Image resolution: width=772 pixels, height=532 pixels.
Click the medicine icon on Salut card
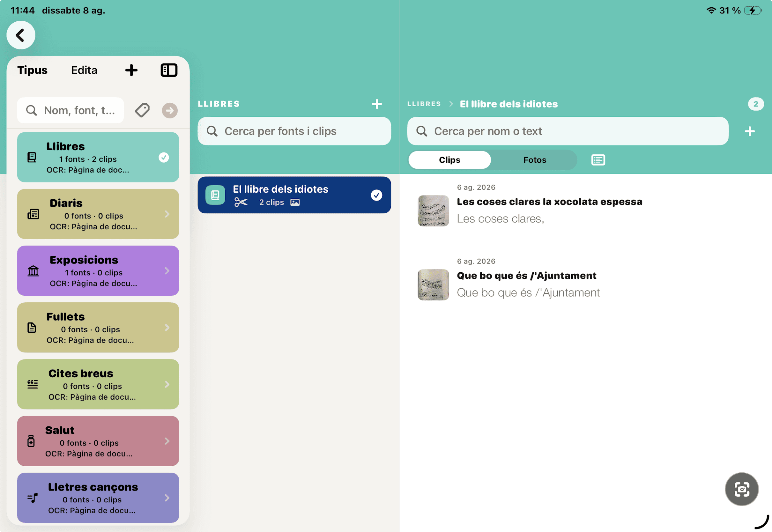coord(31,441)
